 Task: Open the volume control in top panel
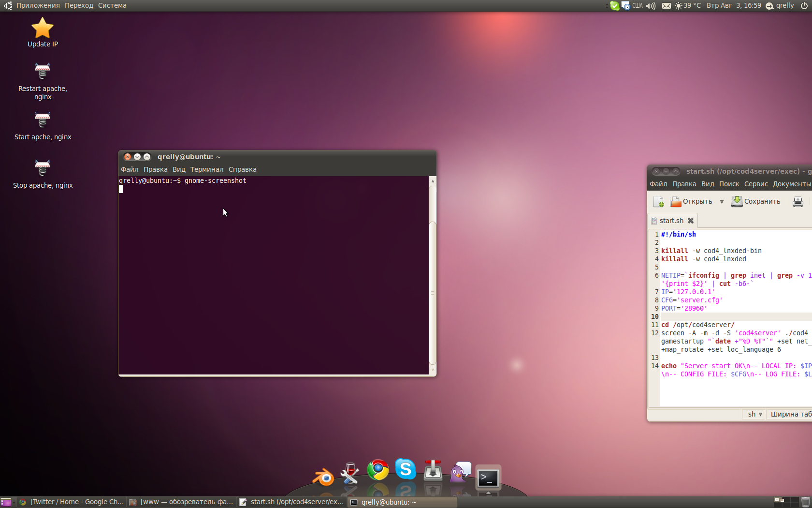pyautogui.click(x=651, y=6)
